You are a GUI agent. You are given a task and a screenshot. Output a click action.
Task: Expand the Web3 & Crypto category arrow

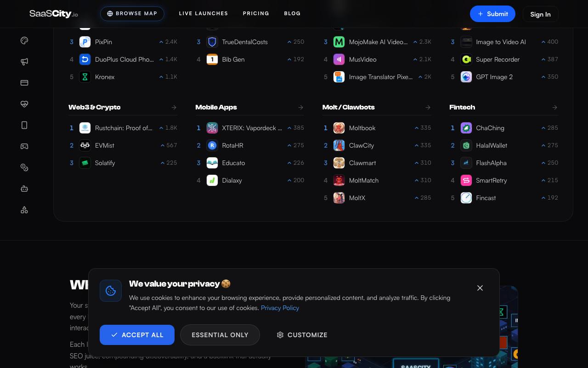click(174, 107)
